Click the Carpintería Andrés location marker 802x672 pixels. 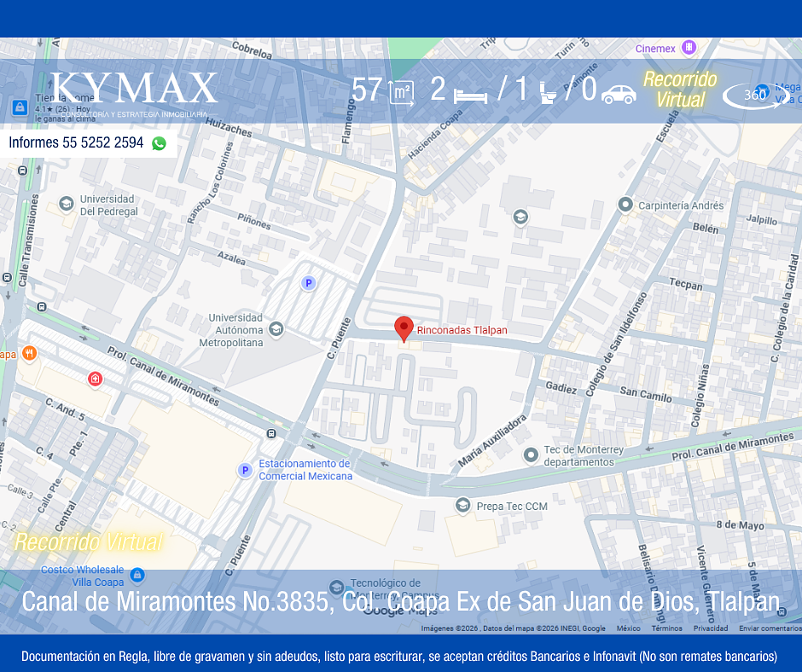625,205
